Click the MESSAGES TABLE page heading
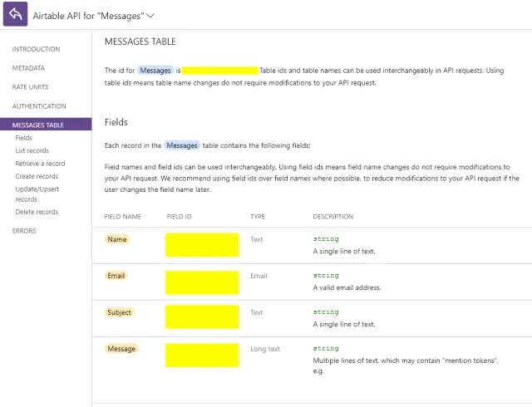 [x=140, y=42]
